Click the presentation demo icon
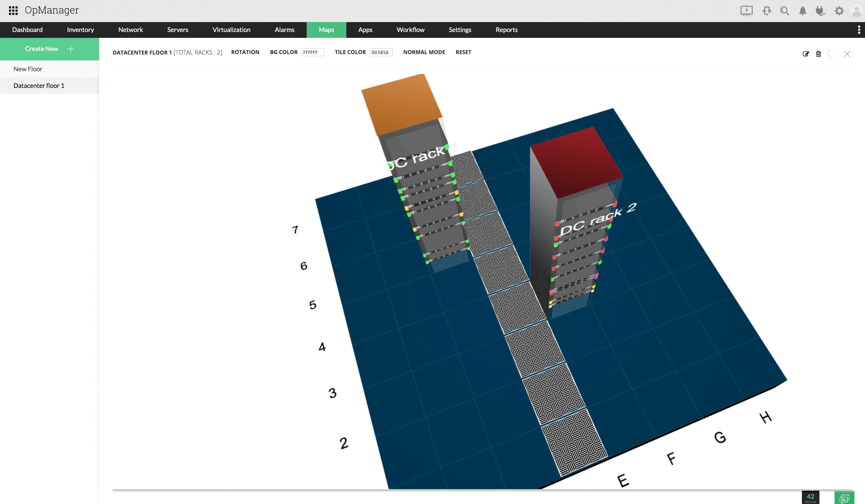Image resolution: width=865 pixels, height=504 pixels. [746, 11]
